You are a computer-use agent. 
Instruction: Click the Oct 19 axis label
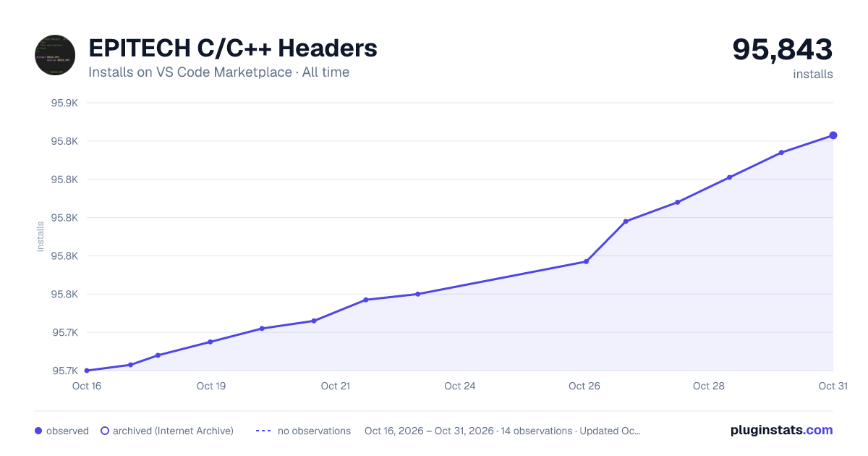click(x=211, y=386)
